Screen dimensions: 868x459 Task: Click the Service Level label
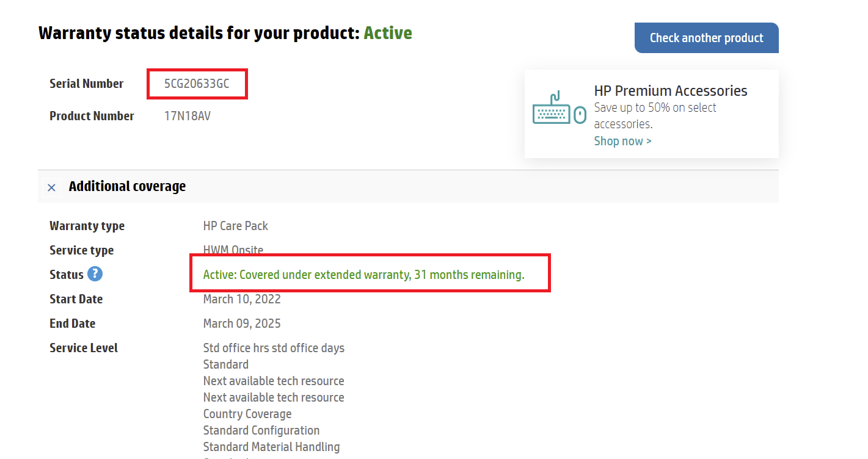(x=84, y=348)
